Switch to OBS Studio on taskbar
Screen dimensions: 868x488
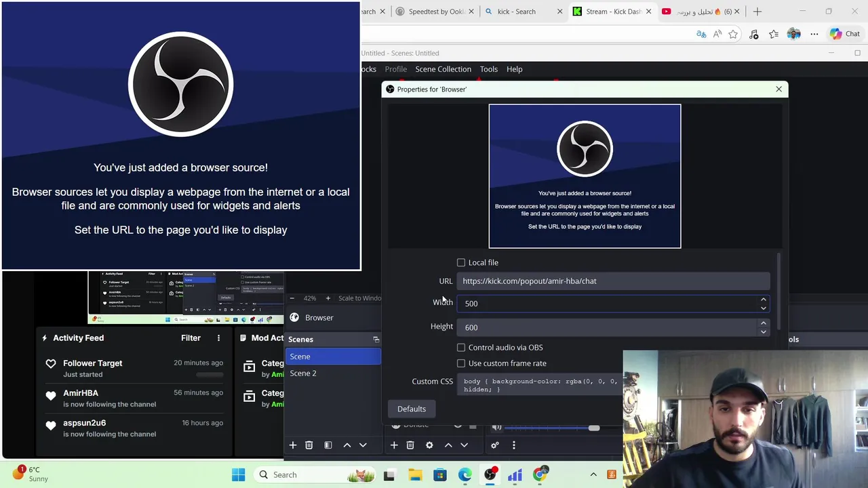(x=490, y=474)
